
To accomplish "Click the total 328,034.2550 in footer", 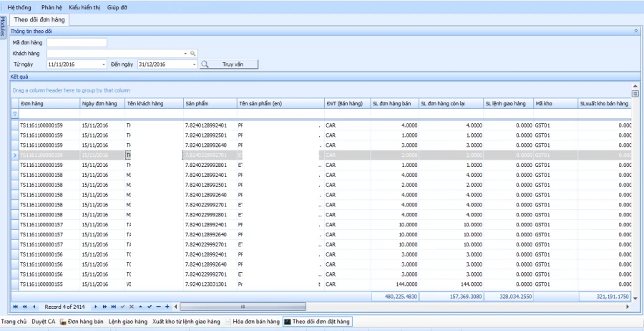I will point(509,297).
